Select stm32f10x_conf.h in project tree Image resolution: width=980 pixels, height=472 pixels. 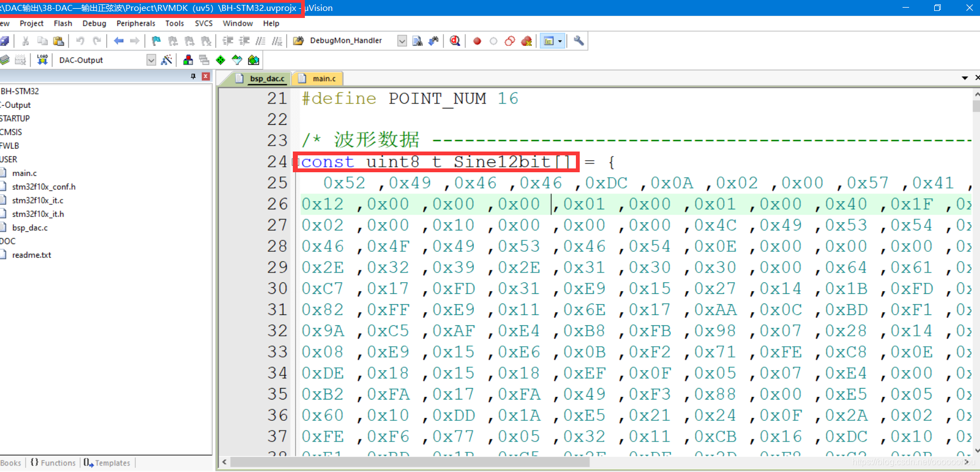[x=44, y=186]
